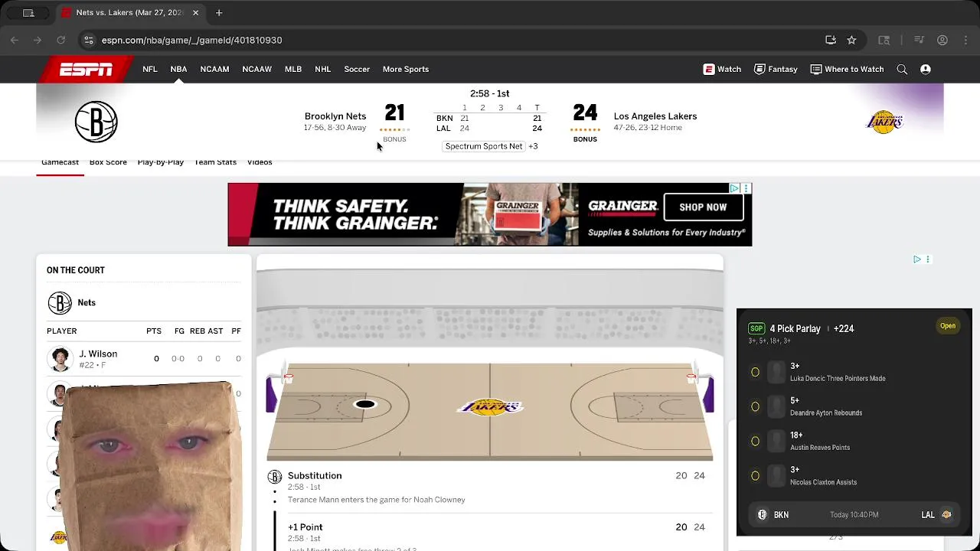980x551 pixels.
Task: Open the tab search button
Action: (x=28, y=13)
